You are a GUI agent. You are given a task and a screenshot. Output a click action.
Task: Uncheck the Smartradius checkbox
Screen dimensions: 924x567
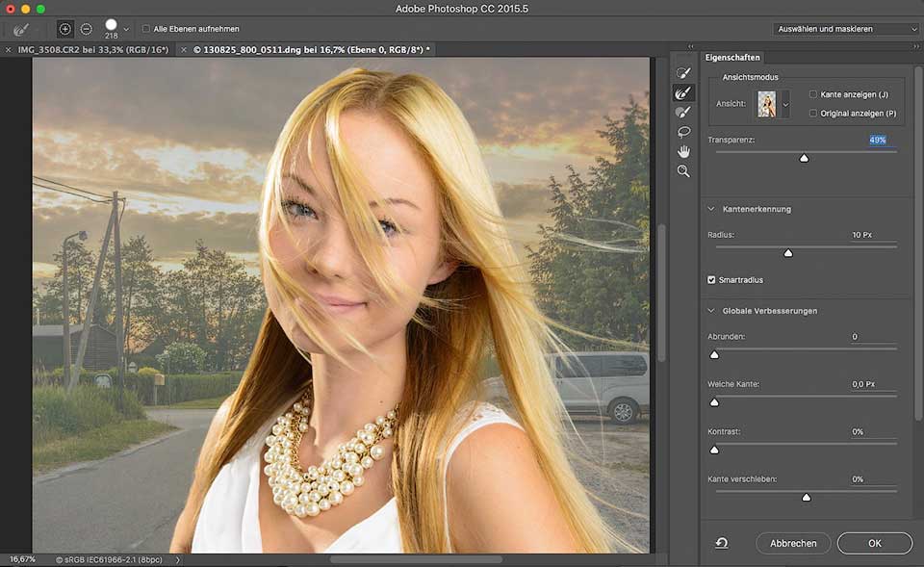pyautogui.click(x=711, y=280)
